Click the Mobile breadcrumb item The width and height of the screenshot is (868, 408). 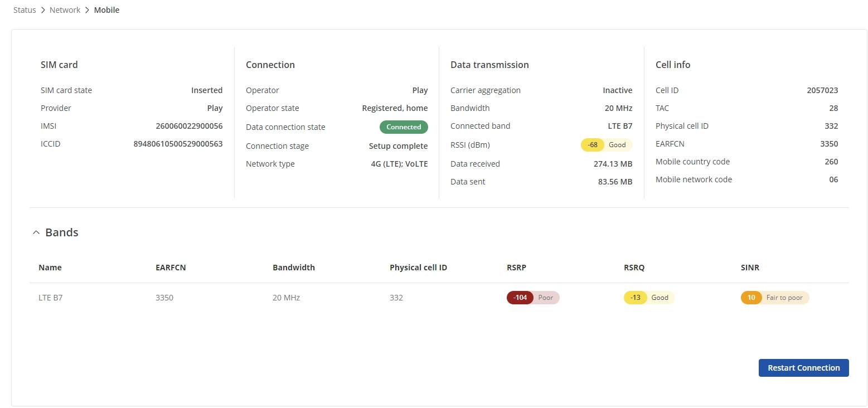[106, 10]
